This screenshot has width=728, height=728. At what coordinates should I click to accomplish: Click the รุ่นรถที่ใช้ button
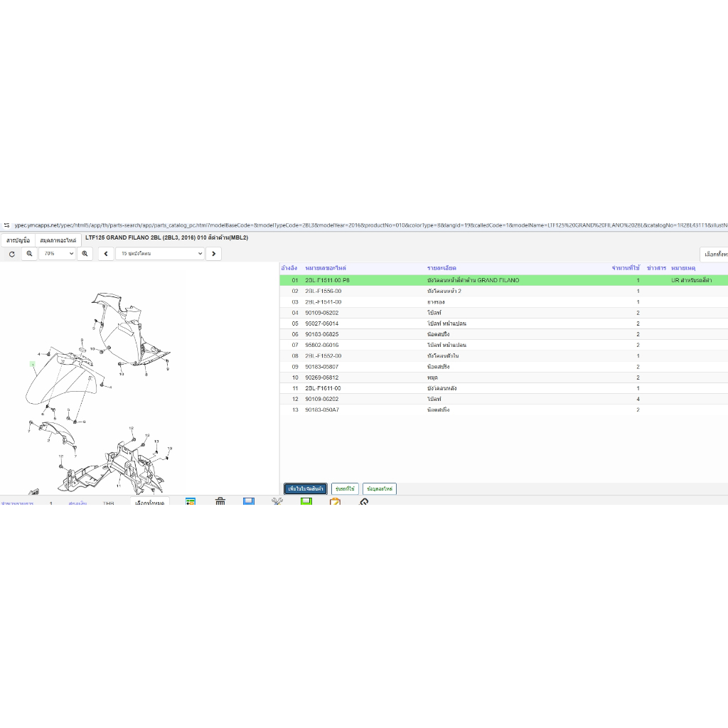345,489
